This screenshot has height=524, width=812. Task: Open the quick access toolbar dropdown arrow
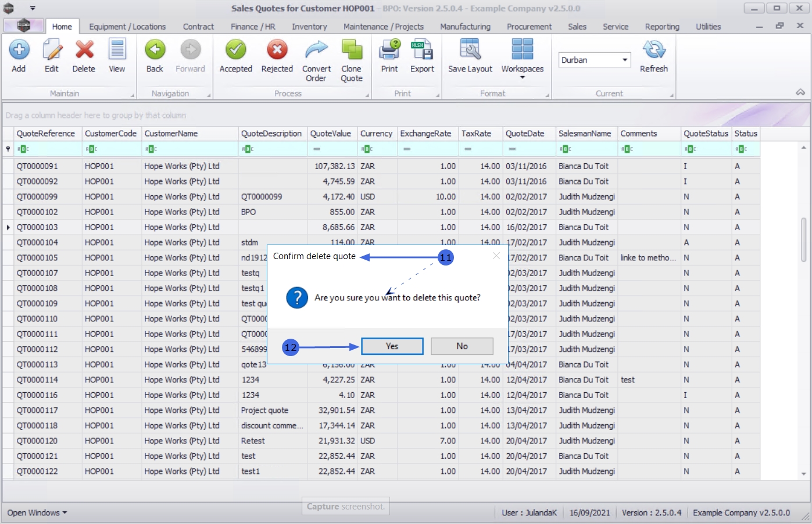[x=33, y=8]
